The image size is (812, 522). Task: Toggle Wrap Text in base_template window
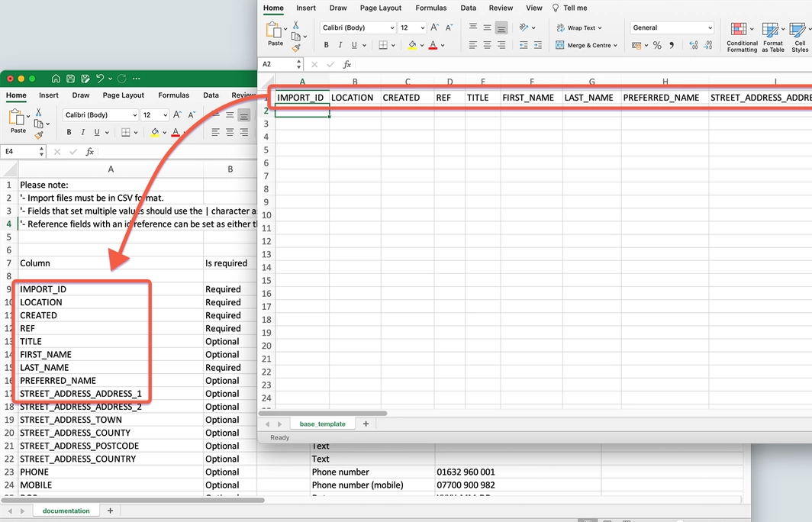pos(579,28)
